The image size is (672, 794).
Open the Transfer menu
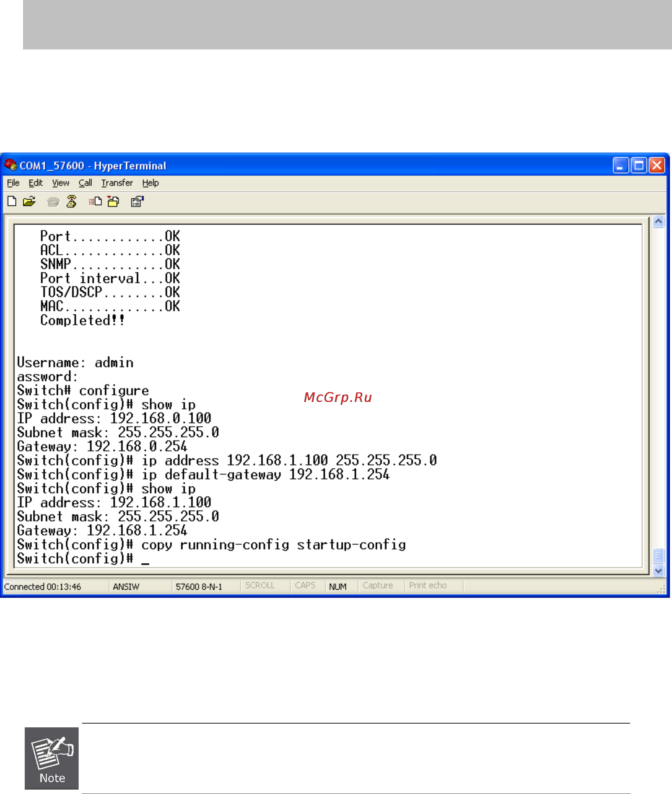click(x=117, y=182)
